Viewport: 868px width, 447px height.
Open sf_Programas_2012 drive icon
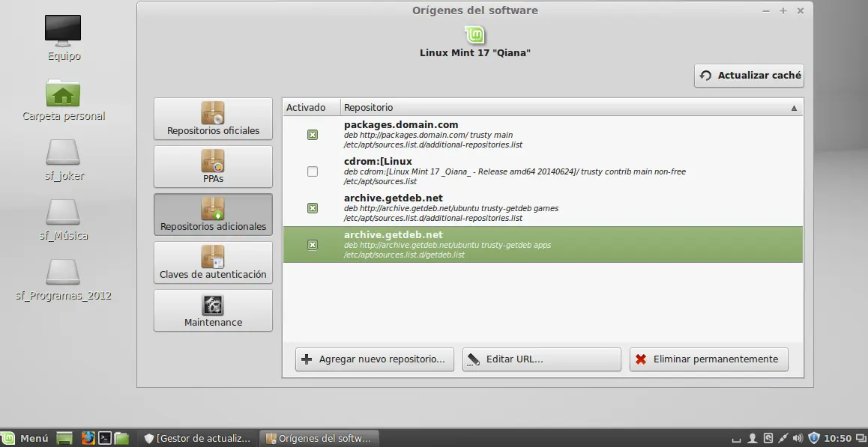click(63, 279)
